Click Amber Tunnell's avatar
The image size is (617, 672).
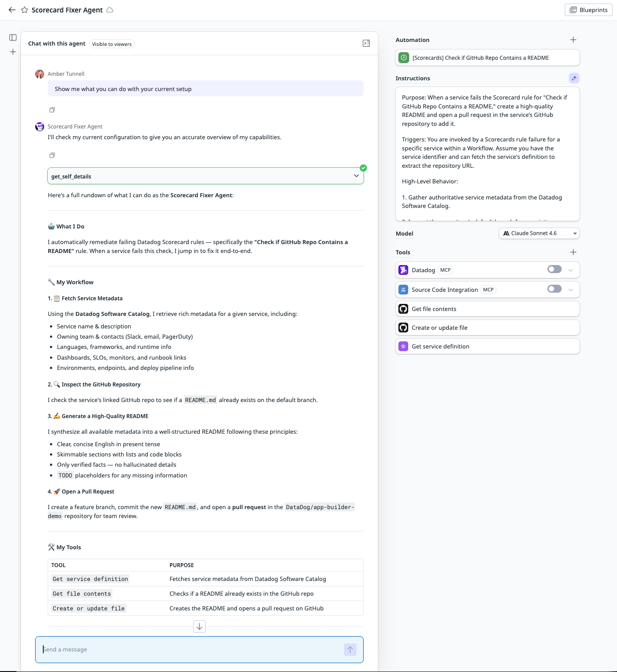coord(40,74)
